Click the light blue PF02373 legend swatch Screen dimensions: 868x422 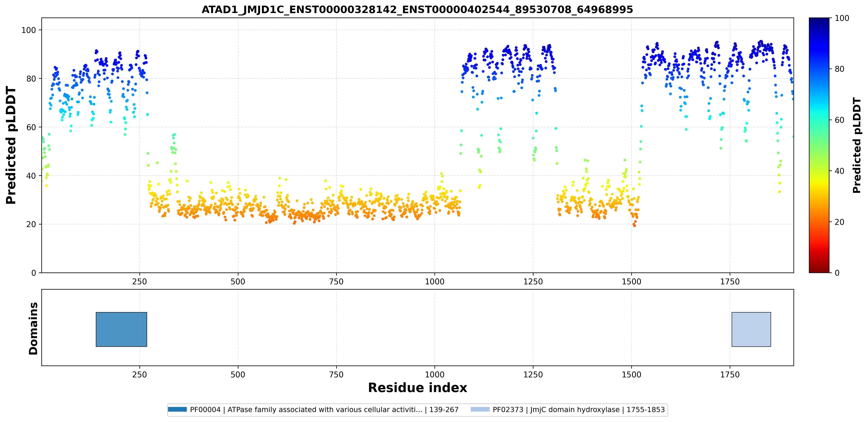coord(480,410)
